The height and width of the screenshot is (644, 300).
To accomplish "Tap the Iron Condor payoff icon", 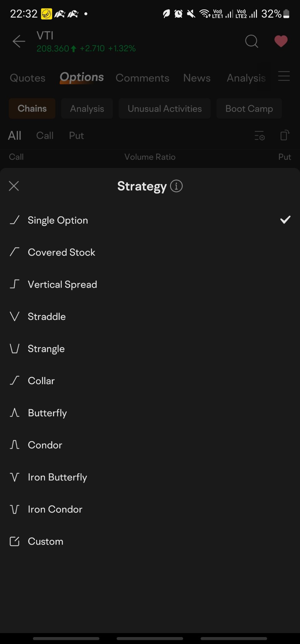I will coord(14,509).
